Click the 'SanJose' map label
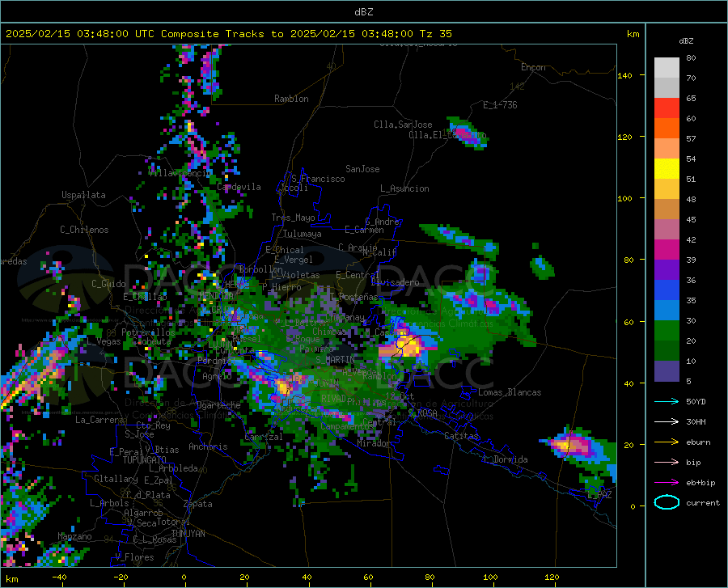 coord(362,169)
